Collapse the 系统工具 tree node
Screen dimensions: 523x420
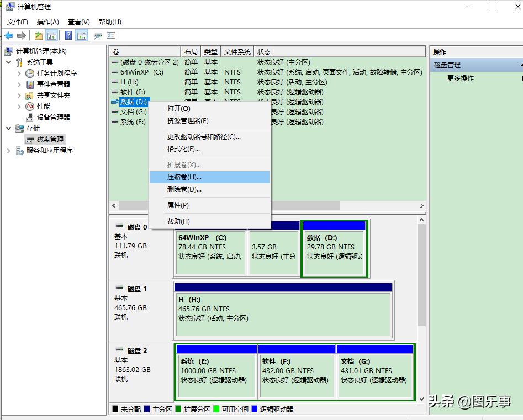[x=9, y=62]
